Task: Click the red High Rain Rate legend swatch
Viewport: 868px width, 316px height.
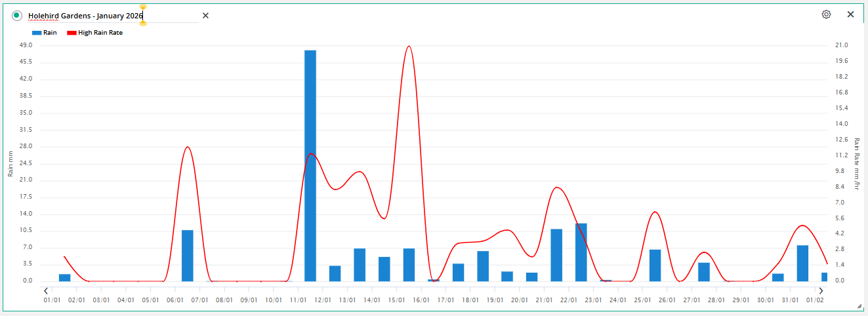Action: coord(72,32)
